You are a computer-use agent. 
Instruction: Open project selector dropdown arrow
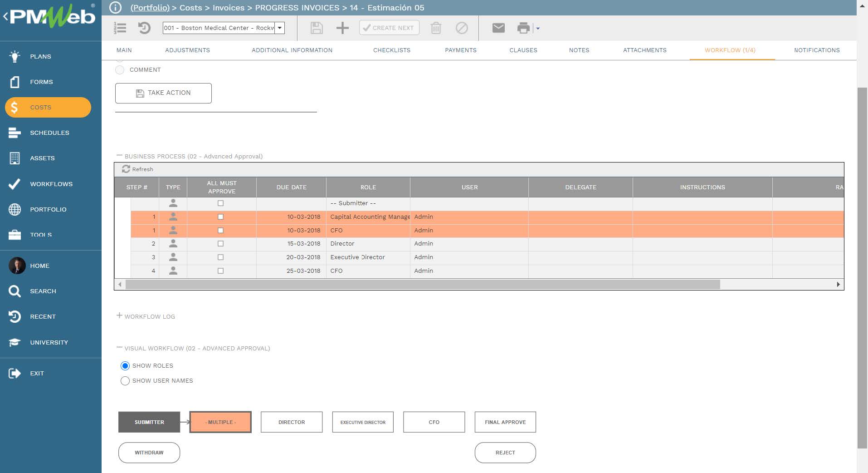pyautogui.click(x=280, y=28)
